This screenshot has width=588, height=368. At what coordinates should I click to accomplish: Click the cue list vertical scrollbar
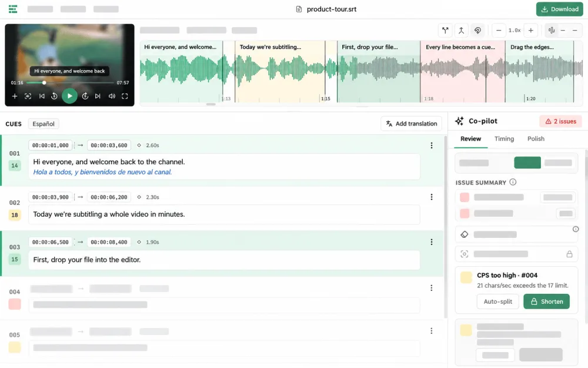click(x=446, y=227)
